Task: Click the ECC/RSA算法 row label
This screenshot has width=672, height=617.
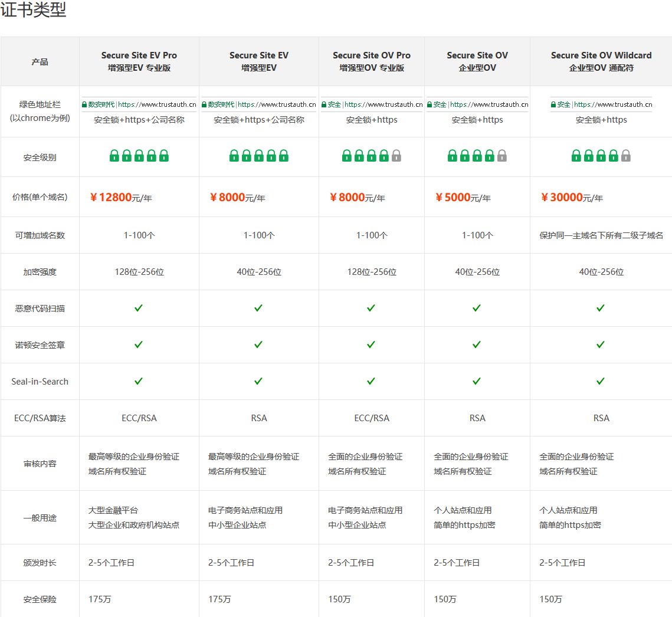Action: [x=40, y=418]
